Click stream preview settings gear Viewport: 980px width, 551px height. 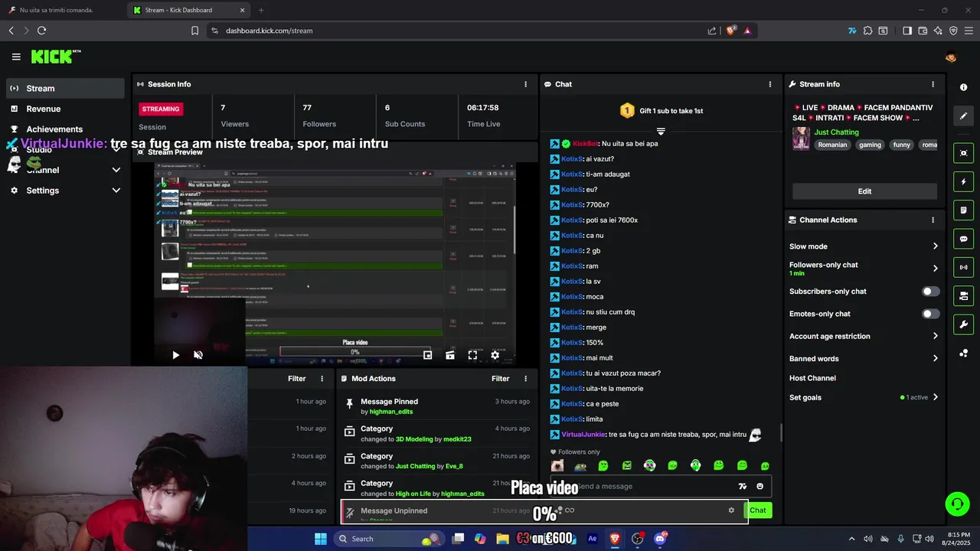coord(495,355)
